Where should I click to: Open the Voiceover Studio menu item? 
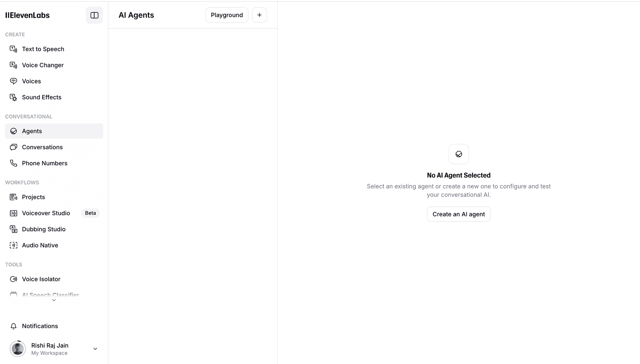click(46, 213)
